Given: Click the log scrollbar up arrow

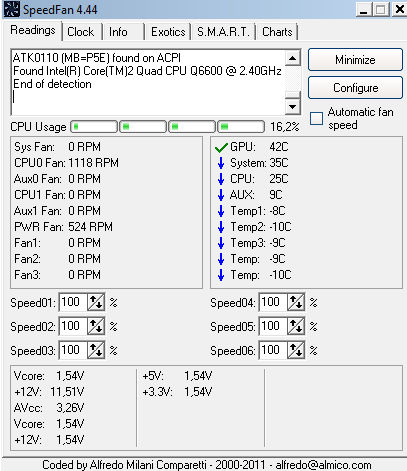Looking at the screenshot, I should (293, 59).
